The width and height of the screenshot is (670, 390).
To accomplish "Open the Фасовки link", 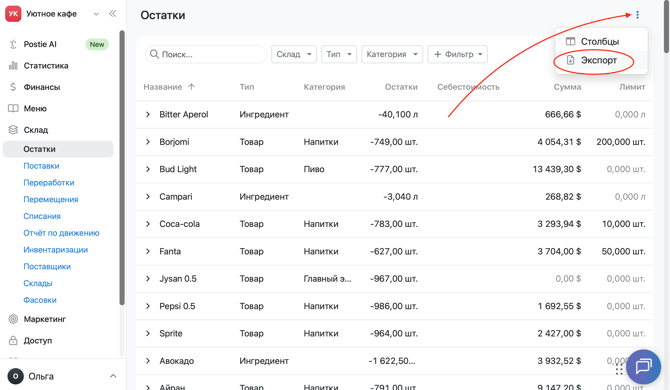I will (40, 300).
